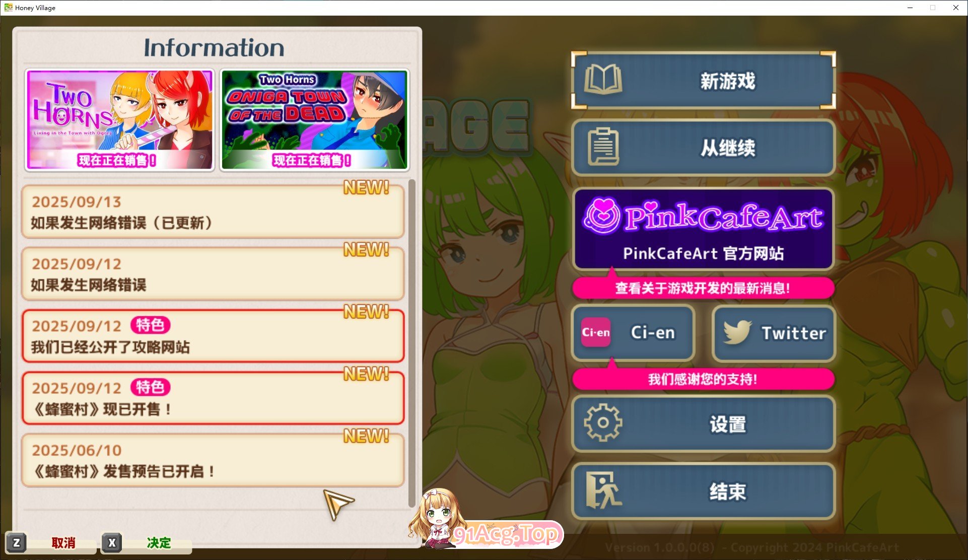Image resolution: width=968 pixels, height=560 pixels.
Task: Click the Z key cancel icon
Action: click(x=17, y=543)
